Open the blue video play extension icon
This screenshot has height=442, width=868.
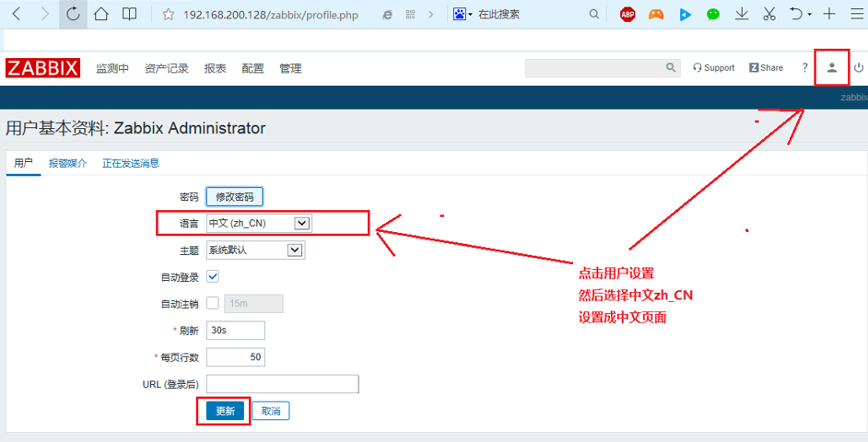coord(686,15)
